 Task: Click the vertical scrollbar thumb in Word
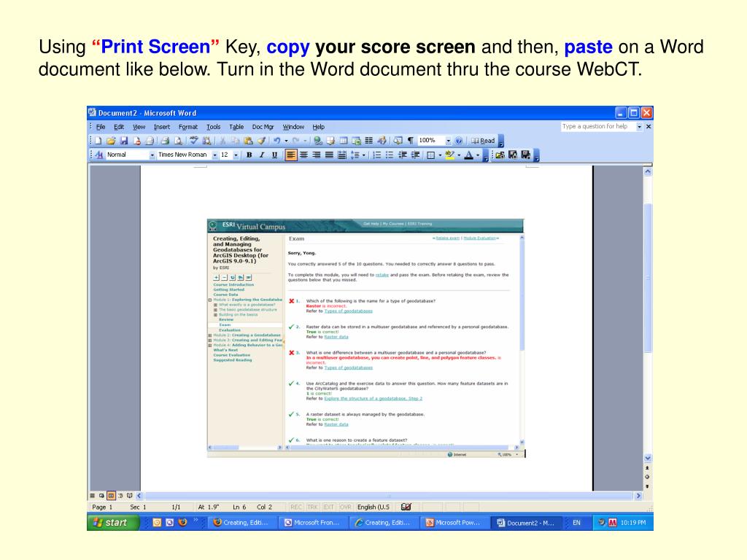pyautogui.click(x=648, y=278)
